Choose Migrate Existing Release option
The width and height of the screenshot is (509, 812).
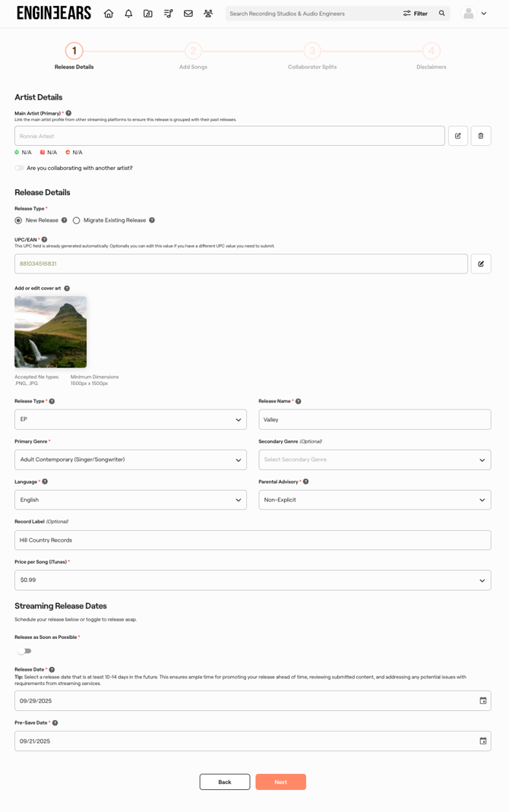[x=76, y=220]
